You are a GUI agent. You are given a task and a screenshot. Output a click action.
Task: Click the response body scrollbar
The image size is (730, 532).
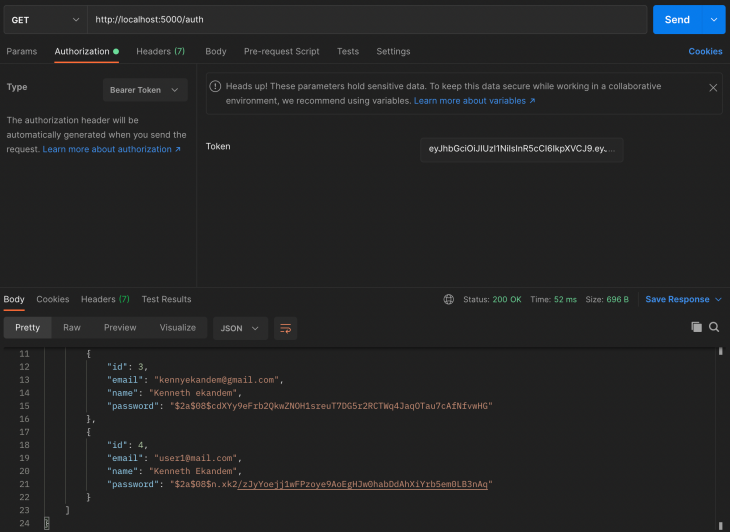(720, 438)
